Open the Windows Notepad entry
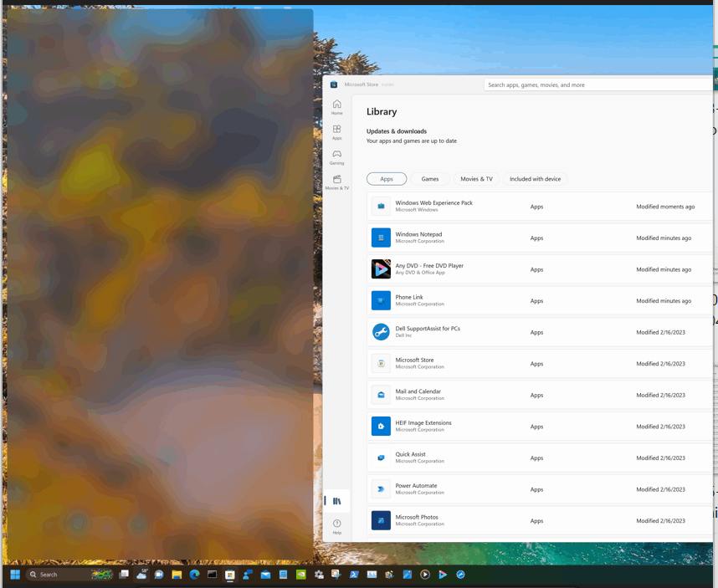Image resolution: width=718 pixels, height=588 pixels. click(540, 238)
